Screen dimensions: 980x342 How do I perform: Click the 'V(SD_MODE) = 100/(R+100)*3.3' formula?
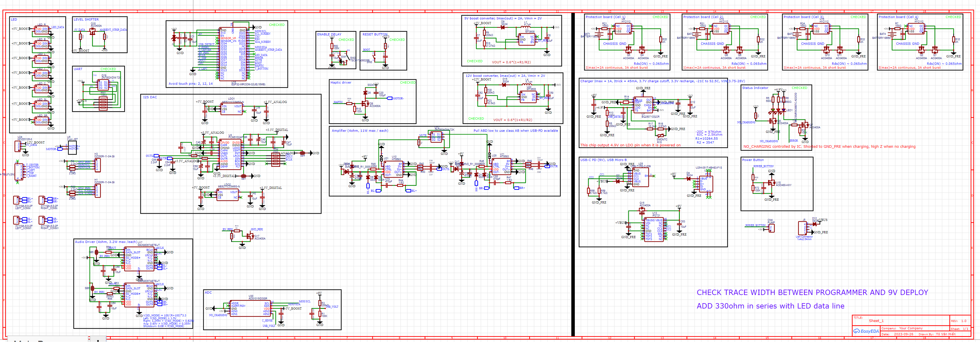tap(165, 315)
